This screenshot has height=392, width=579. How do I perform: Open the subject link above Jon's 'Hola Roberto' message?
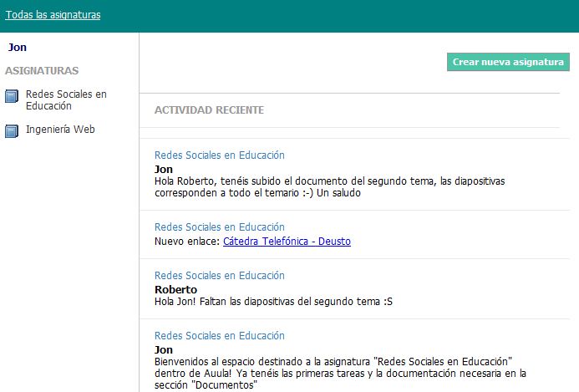(x=220, y=155)
